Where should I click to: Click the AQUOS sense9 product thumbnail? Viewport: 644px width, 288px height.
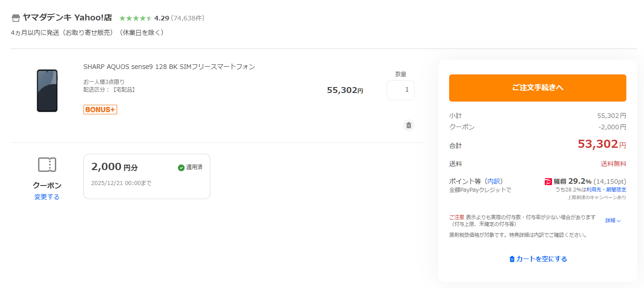47,91
